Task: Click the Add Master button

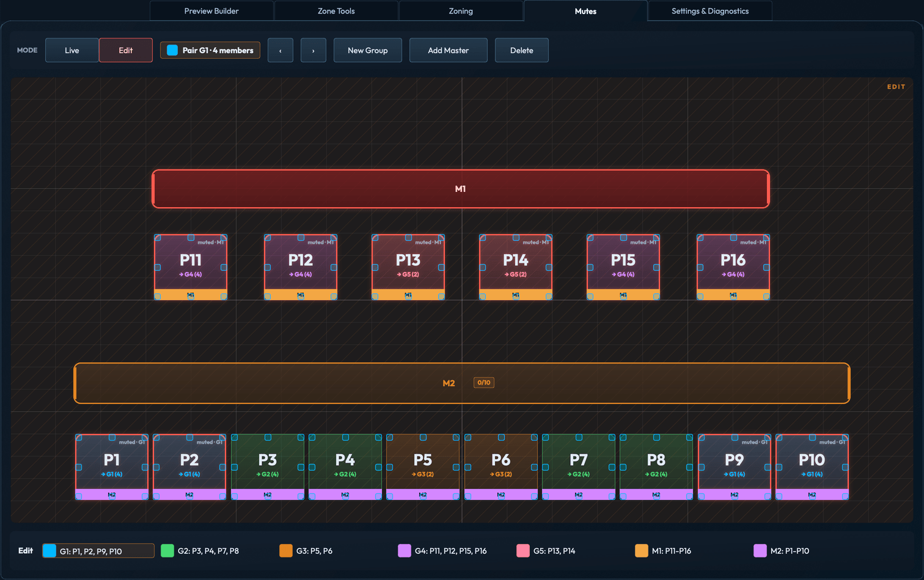Action: pos(449,50)
